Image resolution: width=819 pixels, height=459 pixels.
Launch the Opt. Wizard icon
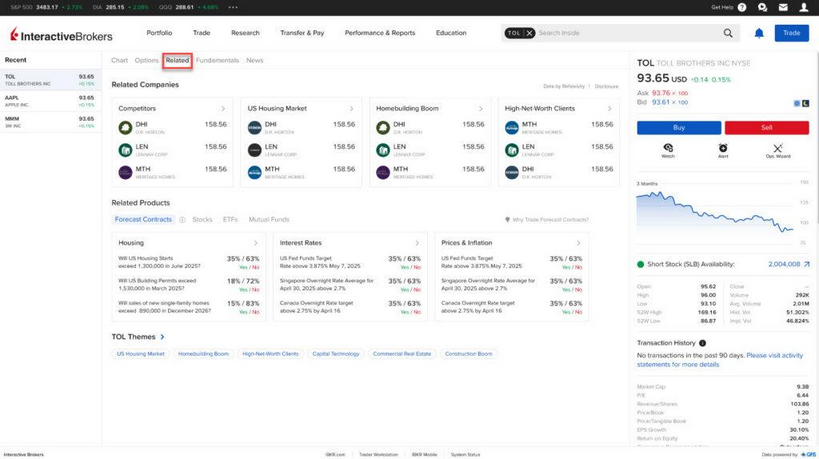[x=778, y=148]
